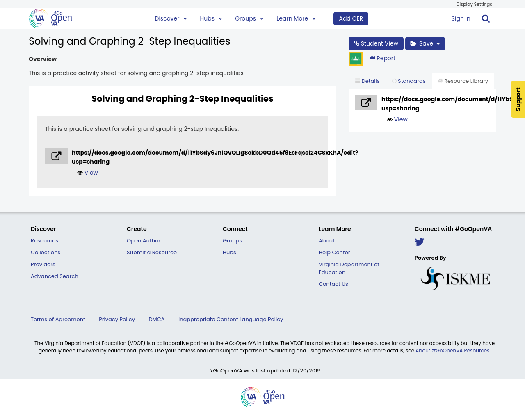This screenshot has width=525, height=420.
Task: Switch to the Details tab
Action: pyautogui.click(x=367, y=81)
